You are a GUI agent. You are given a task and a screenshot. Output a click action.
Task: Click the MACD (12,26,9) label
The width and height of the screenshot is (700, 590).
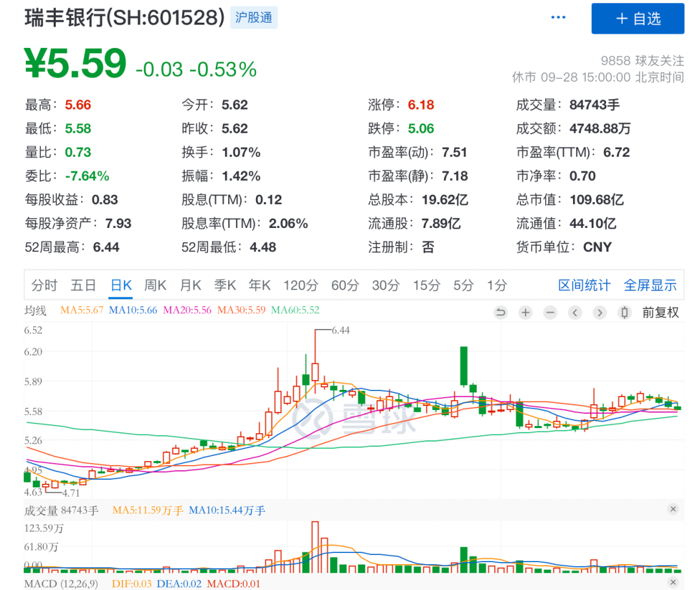click(61, 584)
